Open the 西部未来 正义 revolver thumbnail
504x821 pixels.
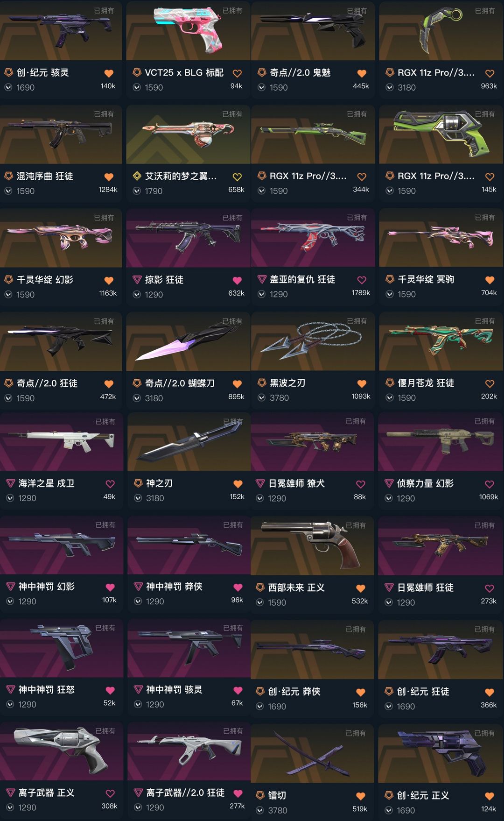312,545
